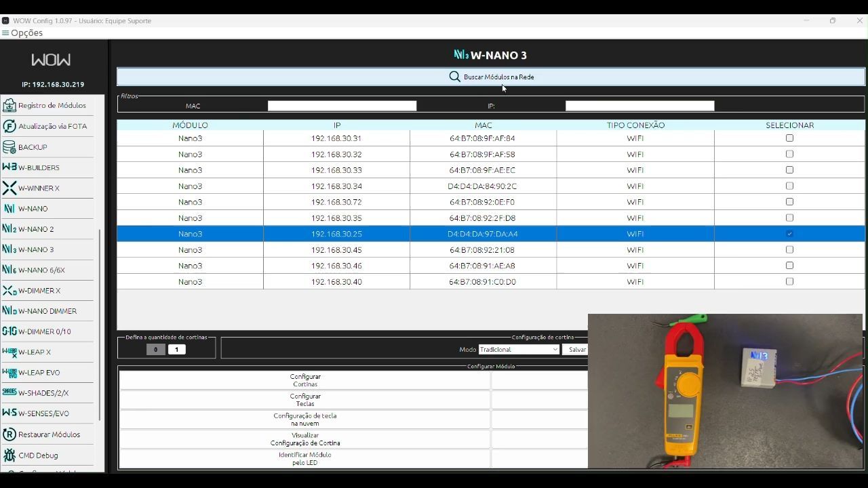
Task: Click the sidebar vertical scrollbar
Action: [100, 325]
